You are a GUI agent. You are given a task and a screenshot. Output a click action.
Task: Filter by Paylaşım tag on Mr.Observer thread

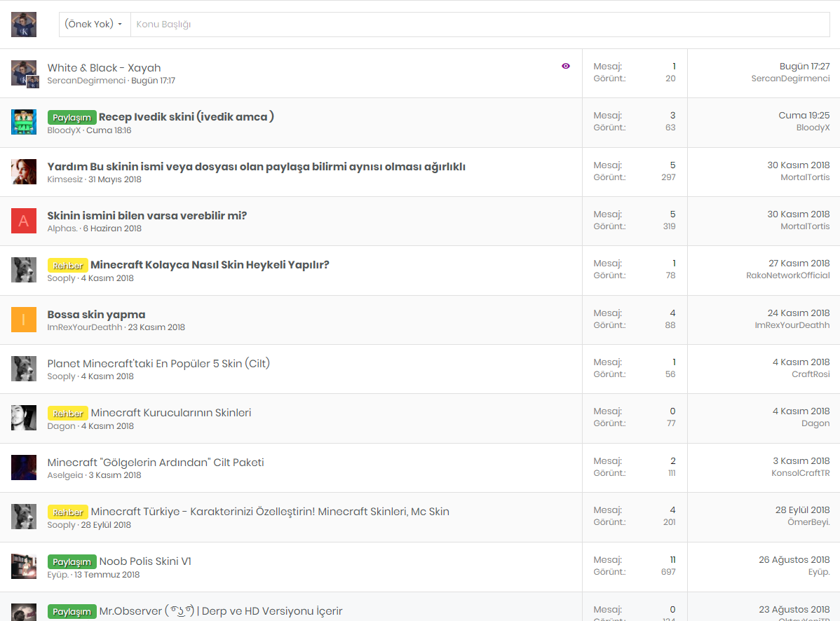(x=72, y=612)
